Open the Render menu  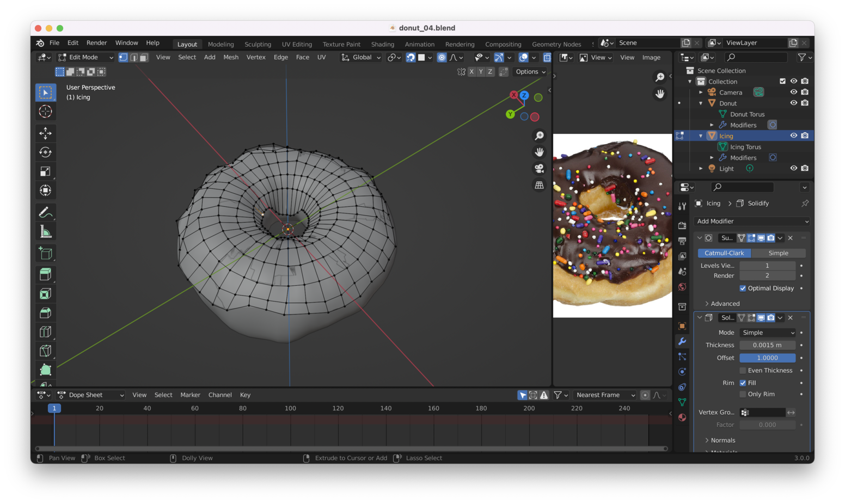(x=96, y=43)
